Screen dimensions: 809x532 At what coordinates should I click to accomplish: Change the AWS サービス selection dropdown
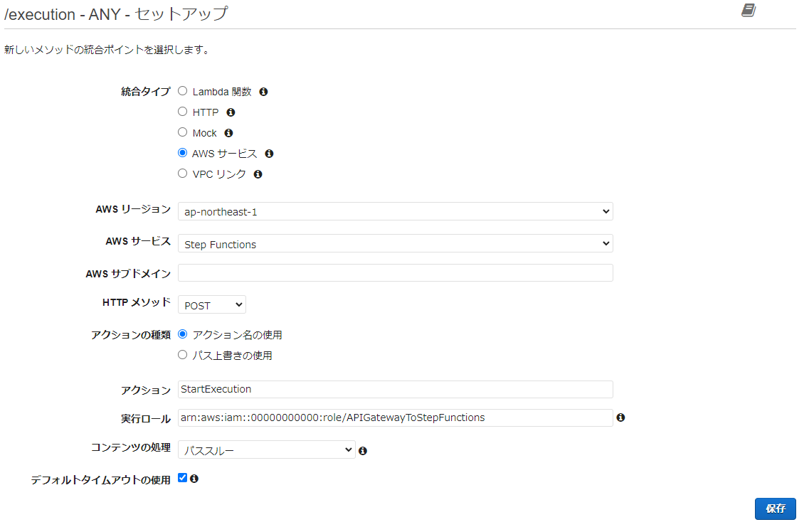pyautogui.click(x=395, y=243)
